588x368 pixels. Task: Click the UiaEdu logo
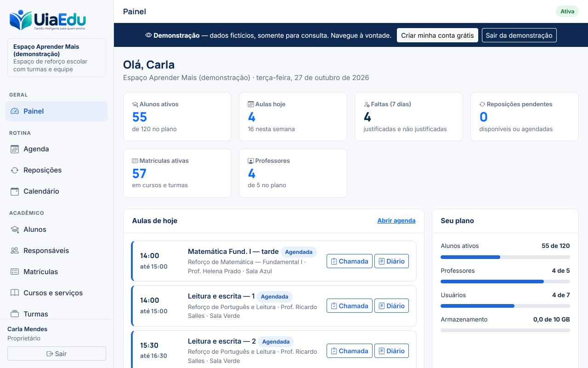[48, 20]
